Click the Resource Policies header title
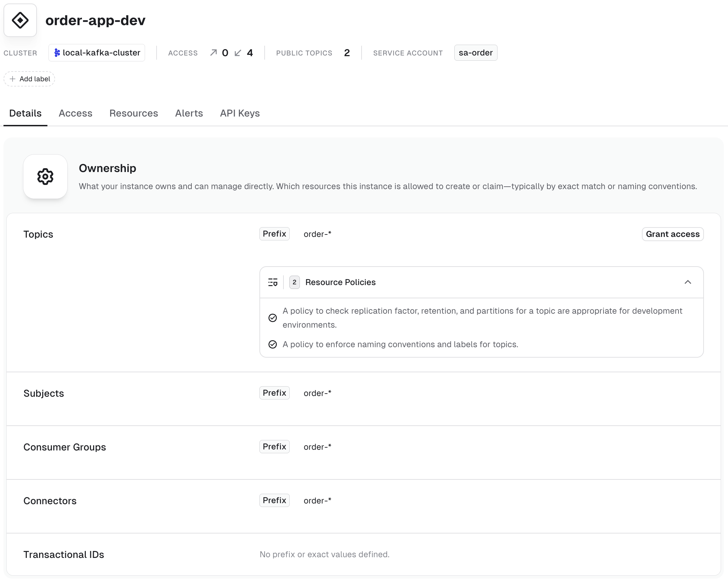This screenshot has height=582, width=728. pos(340,282)
